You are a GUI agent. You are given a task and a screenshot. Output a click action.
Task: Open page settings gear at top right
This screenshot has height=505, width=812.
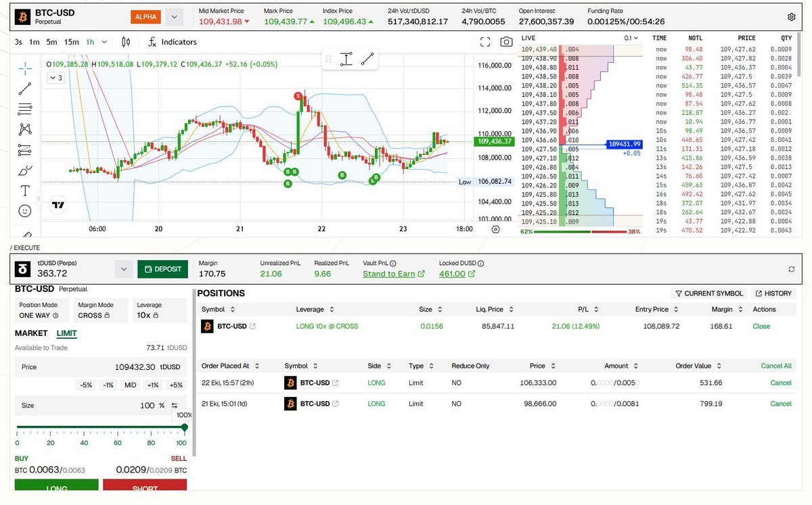pyautogui.click(x=792, y=17)
